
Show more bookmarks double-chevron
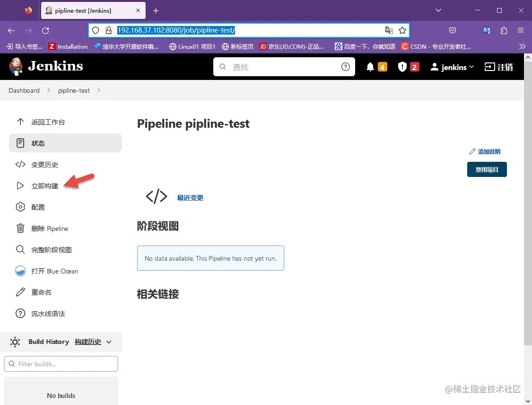(523, 46)
